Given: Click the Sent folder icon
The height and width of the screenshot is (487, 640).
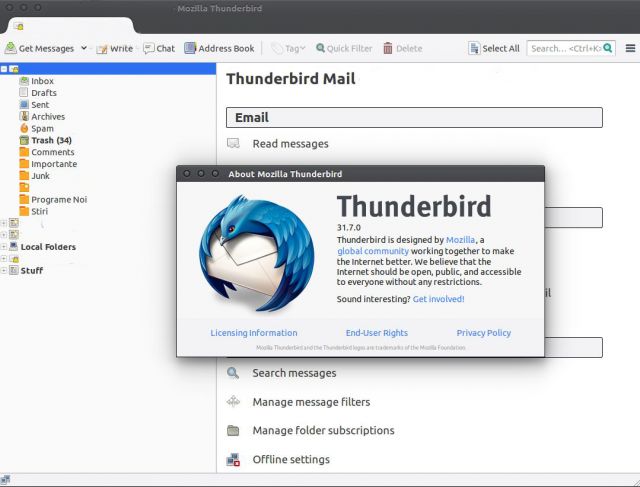Looking at the screenshot, I should (x=24, y=105).
